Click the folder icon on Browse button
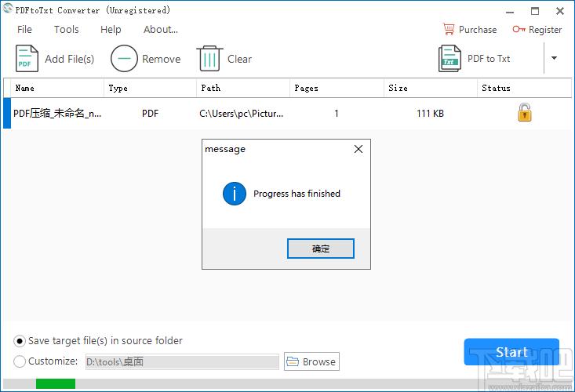Image resolution: width=575 pixels, height=392 pixels. 293,361
